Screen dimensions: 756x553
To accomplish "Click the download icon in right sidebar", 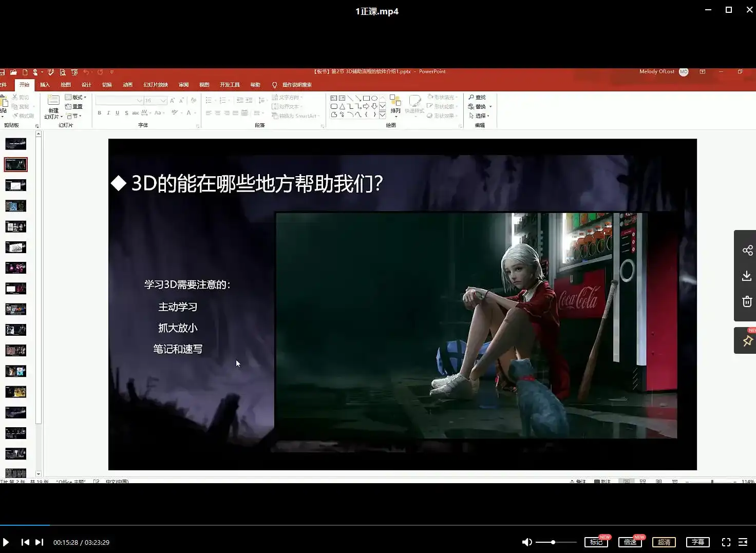I will pos(746,276).
